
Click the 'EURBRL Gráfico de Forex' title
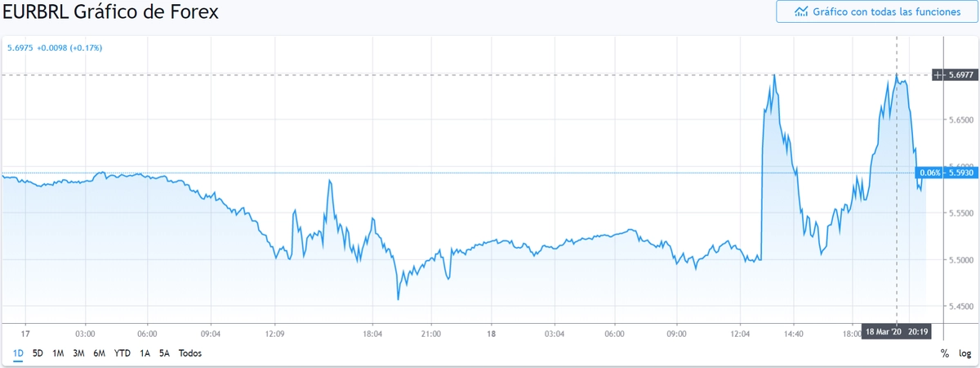(x=110, y=14)
